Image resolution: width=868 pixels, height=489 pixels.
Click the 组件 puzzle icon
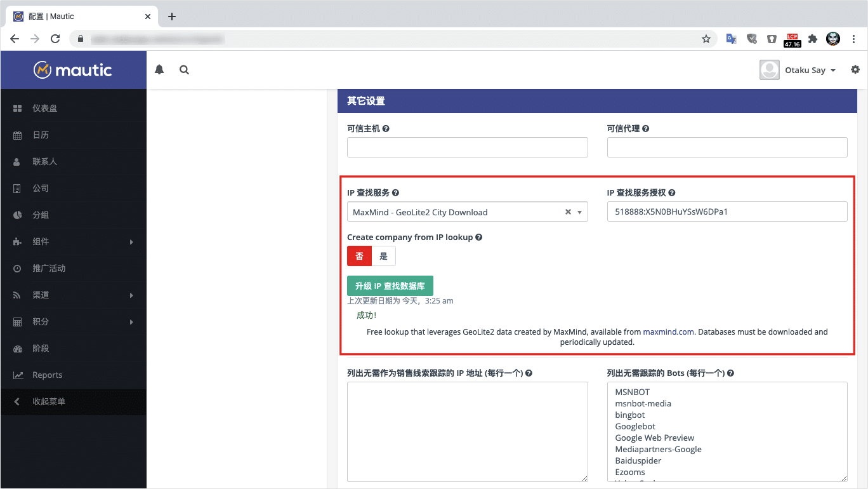tap(18, 242)
